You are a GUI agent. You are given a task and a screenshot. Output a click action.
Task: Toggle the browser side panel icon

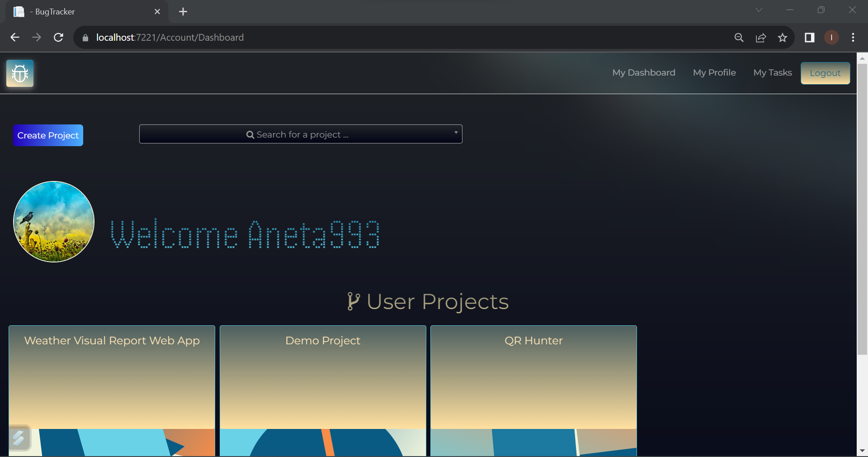click(809, 38)
